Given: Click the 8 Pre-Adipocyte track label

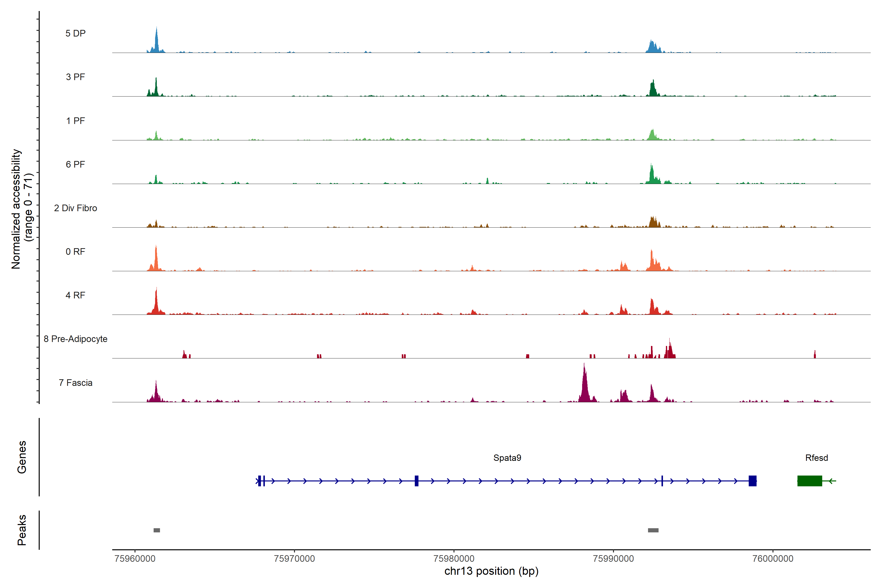Looking at the screenshot, I should tap(75, 339).
